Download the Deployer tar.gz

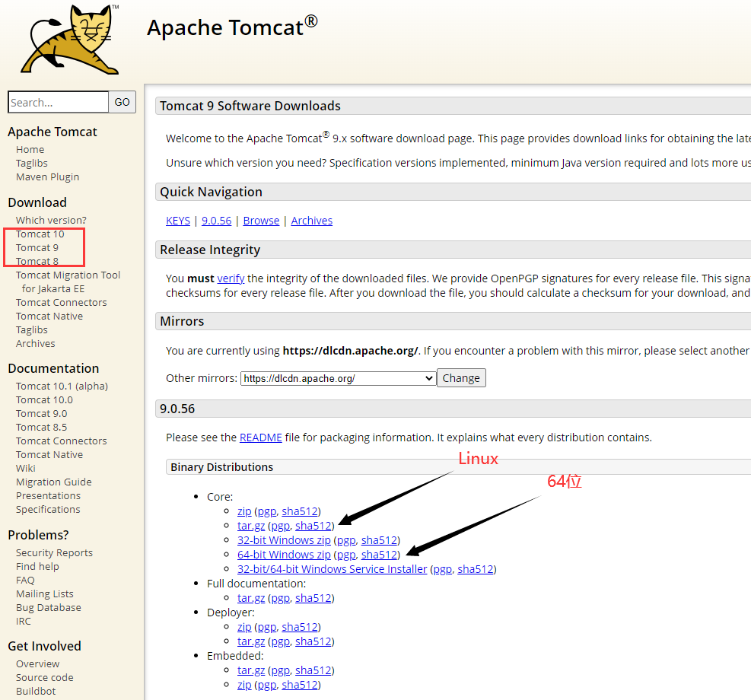click(251, 641)
